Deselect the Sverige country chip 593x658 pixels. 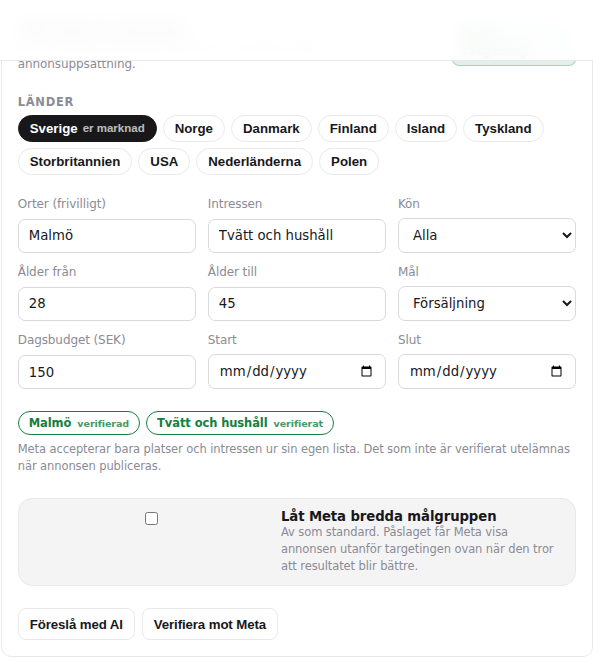coord(87,128)
